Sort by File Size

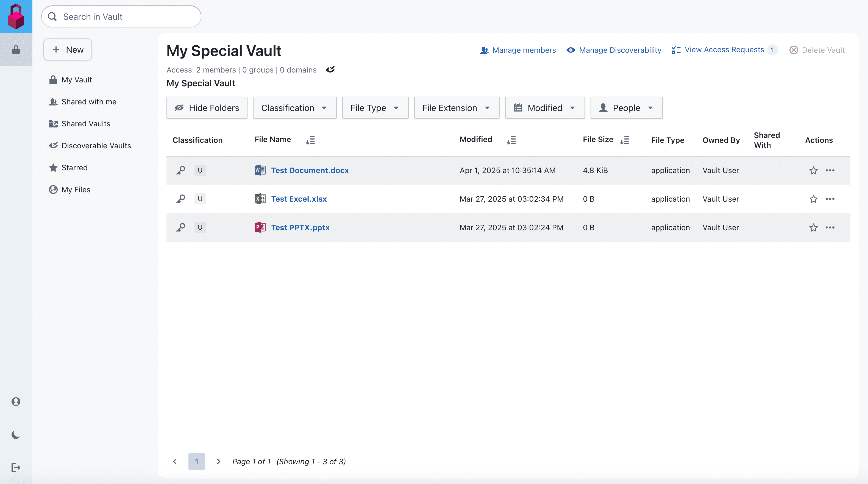point(625,140)
